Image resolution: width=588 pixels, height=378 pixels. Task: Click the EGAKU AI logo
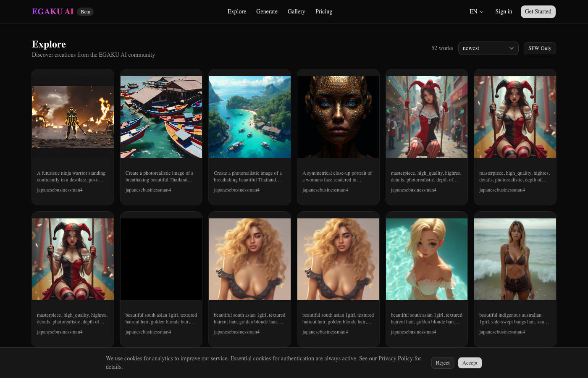[52, 11]
